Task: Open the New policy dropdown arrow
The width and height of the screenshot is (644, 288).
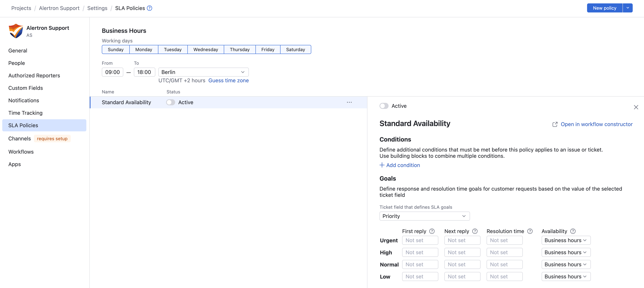Action: pyautogui.click(x=627, y=8)
